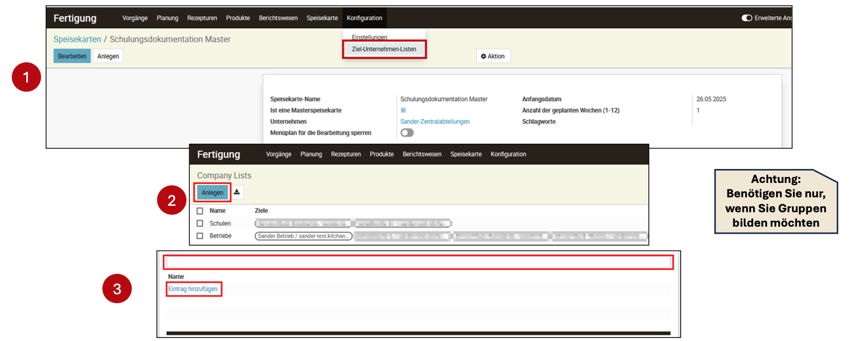The width and height of the screenshot is (868, 341).
Task: Follow the Speisekarten breadcrumb link
Action: [77, 39]
